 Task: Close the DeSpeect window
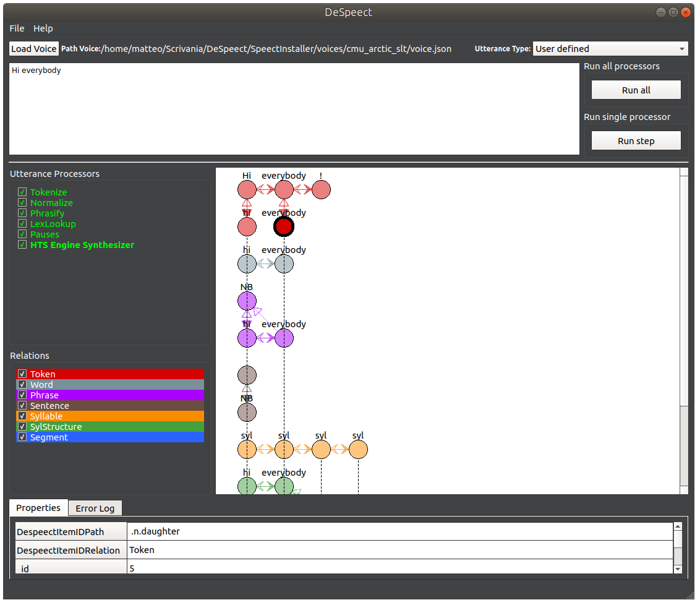686,12
